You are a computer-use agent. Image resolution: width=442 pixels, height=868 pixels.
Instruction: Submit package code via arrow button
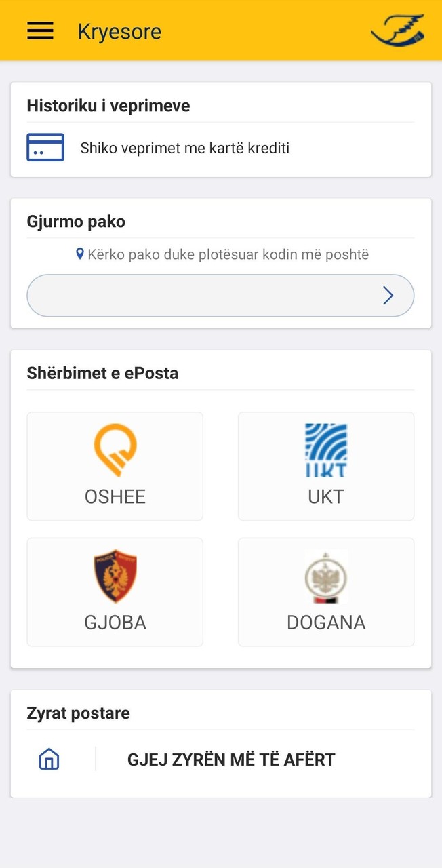click(x=388, y=295)
